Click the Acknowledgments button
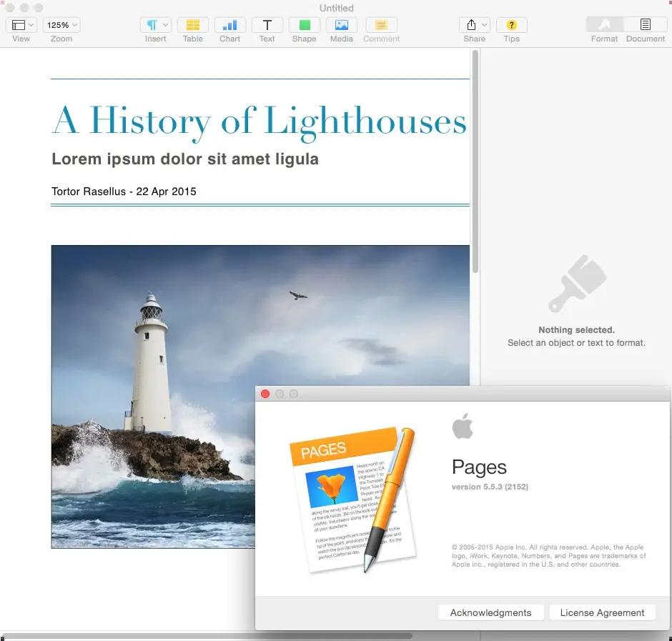The width and height of the screenshot is (672, 641). click(490, 612)
